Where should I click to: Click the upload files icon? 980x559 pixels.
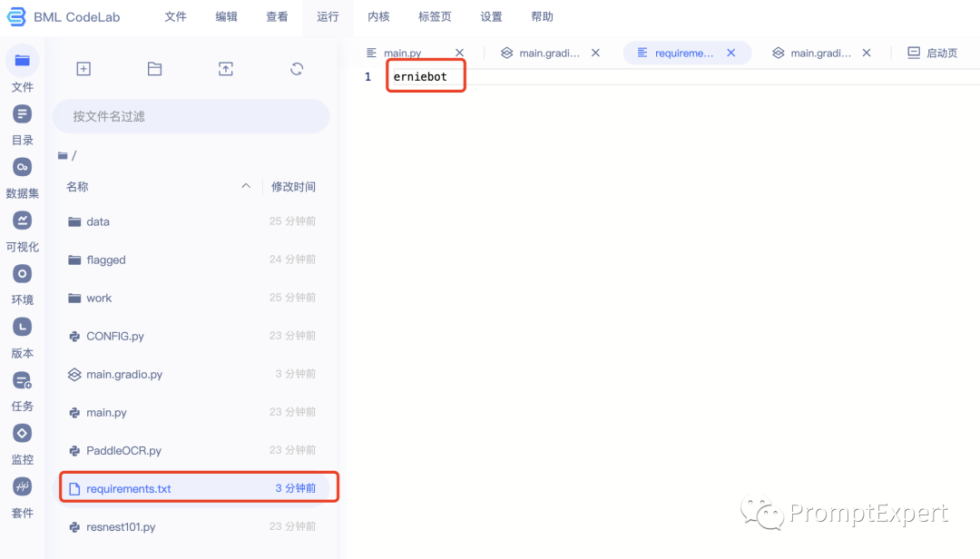pyautogui.click(x=226, y=69)
